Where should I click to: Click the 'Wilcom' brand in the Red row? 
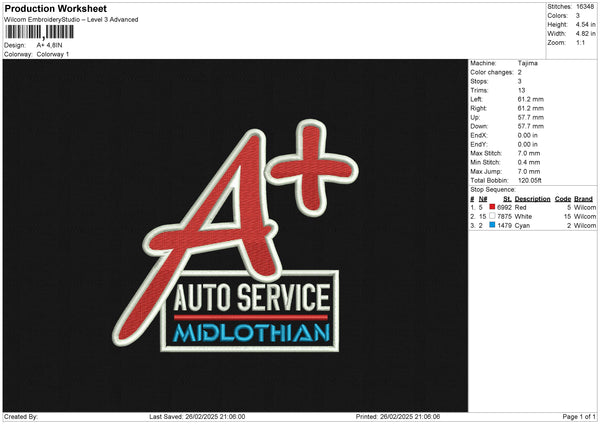(585, 207)
